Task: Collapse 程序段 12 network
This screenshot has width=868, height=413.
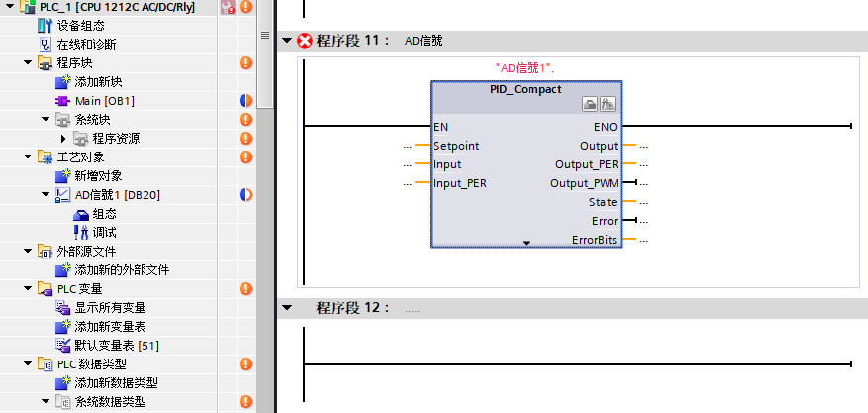Action: pyautogui.click(x=287, y=308)
